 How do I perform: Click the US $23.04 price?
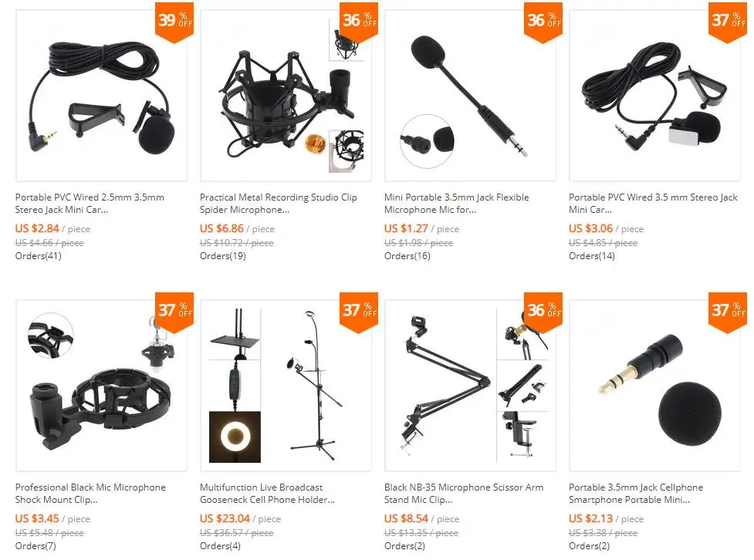click(x=225, y=518)
